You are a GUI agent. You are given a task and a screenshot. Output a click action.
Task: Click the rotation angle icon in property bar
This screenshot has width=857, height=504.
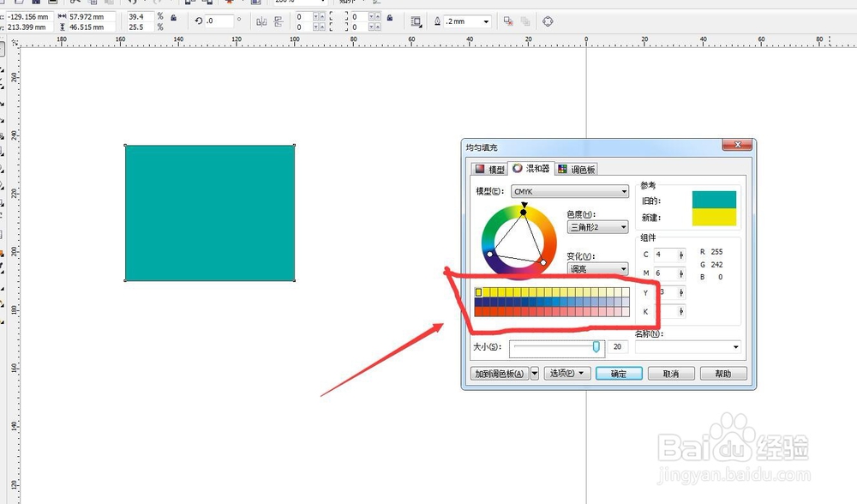199,21
